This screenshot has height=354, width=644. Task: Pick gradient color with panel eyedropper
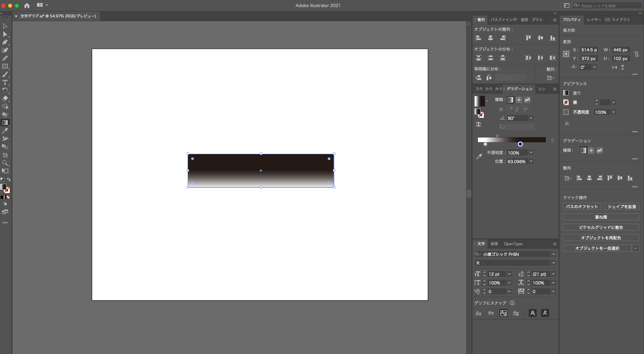click(x=479, y=157)
